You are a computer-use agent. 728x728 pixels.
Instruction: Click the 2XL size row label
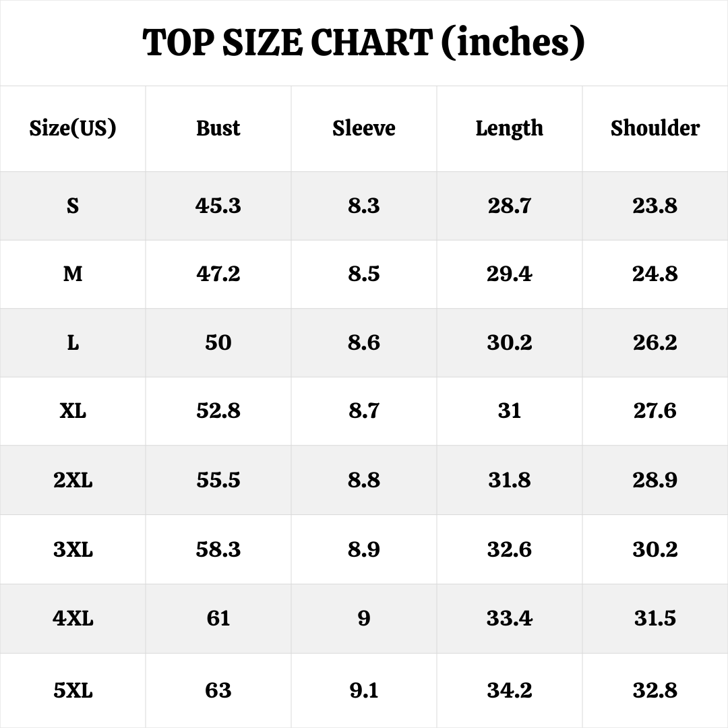[x=73, y=480]
